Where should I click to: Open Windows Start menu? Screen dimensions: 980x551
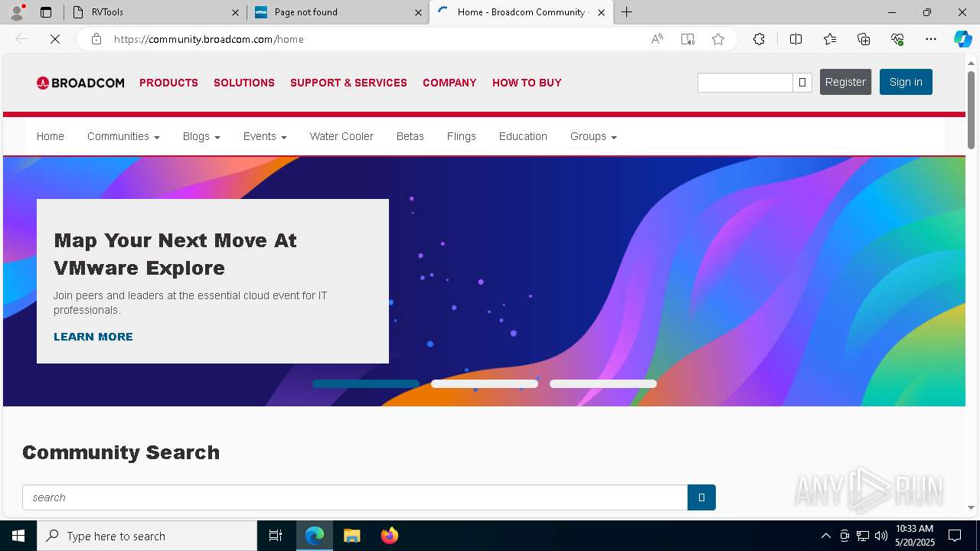point(18,536)
